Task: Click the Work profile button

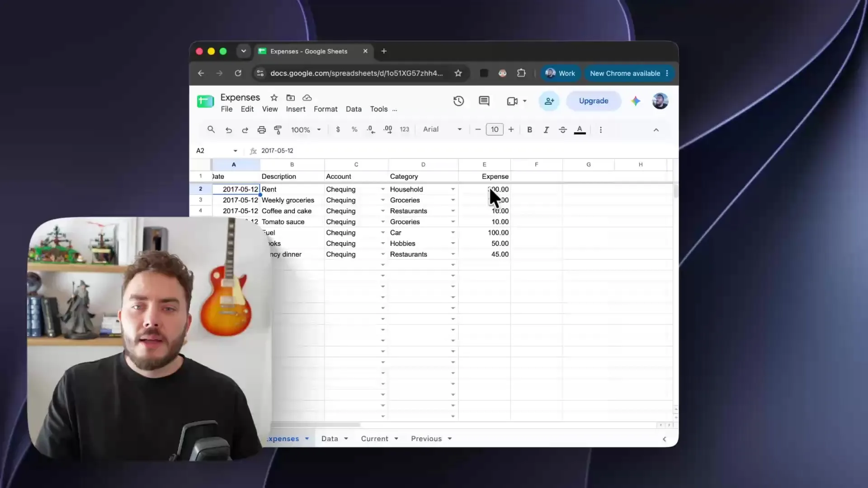Action: (560, 73)
